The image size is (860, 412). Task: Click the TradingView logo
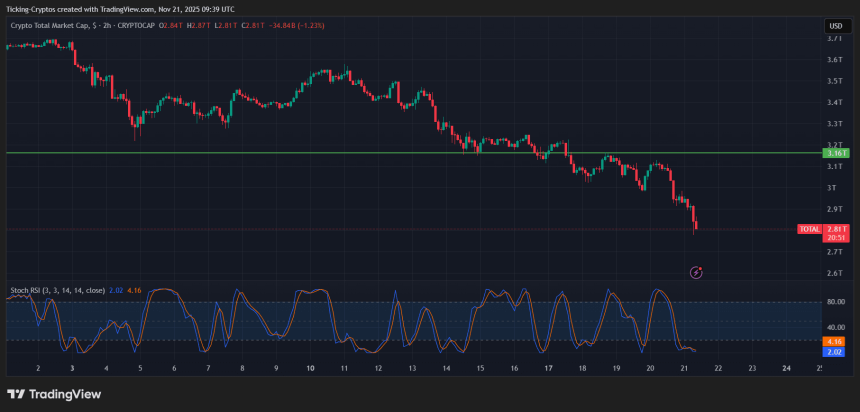(54, 394)
